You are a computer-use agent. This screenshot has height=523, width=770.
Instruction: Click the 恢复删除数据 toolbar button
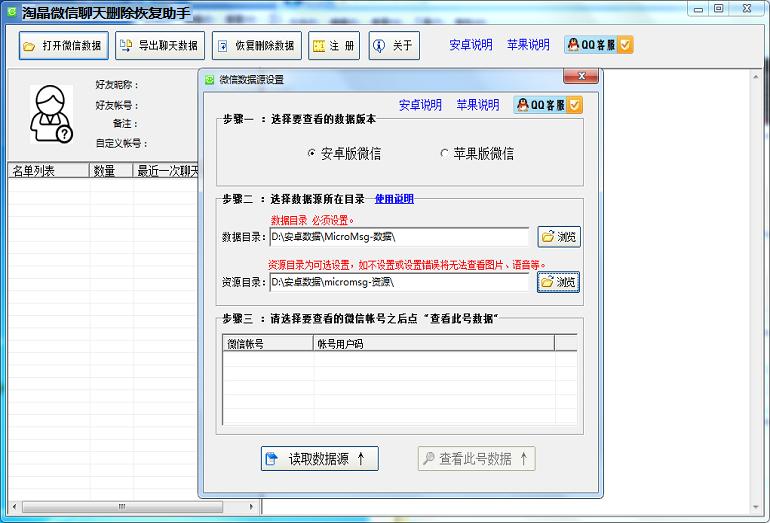tap(256, 46)
